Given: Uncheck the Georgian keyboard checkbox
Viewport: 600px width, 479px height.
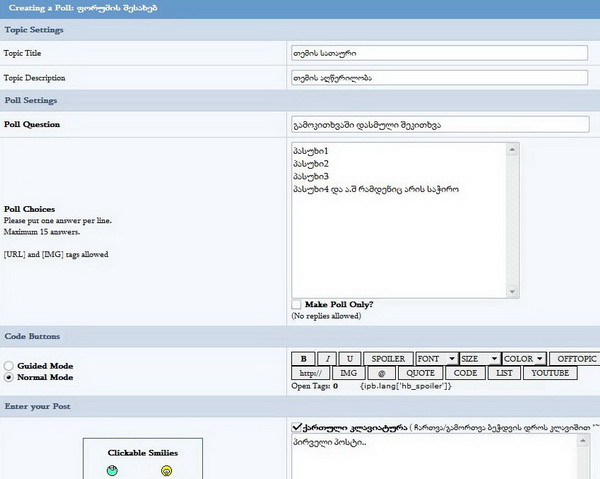Looking at the screenshot, I should click(297, 427).
